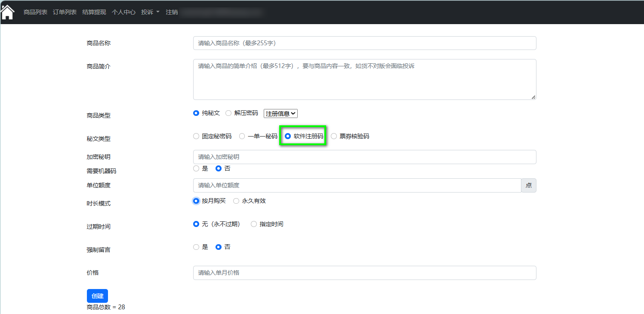Expand the 投诉 dropdown menu
The width and height of the screenshot is (644, 314).
(150, 12)
